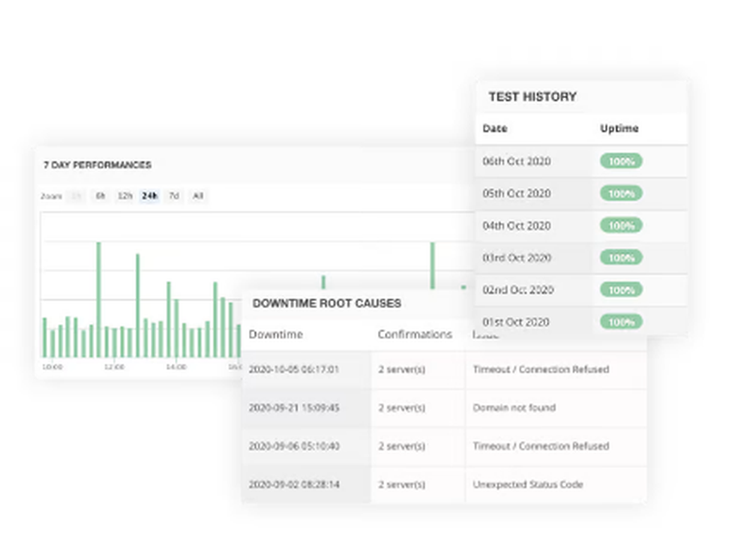Sort by the Downtime column header
The width and height of the screenshot is (750, 560).
click(274, 335)
